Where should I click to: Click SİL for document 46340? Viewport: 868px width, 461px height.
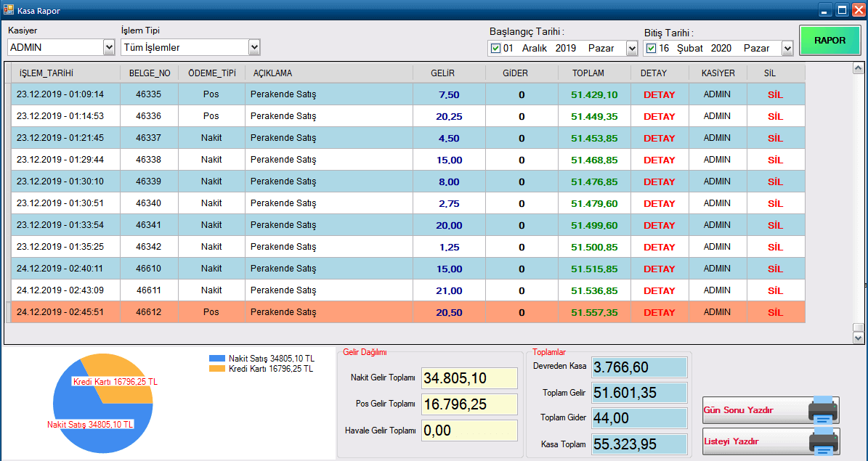pyautogui.click(x=776, y=203)
